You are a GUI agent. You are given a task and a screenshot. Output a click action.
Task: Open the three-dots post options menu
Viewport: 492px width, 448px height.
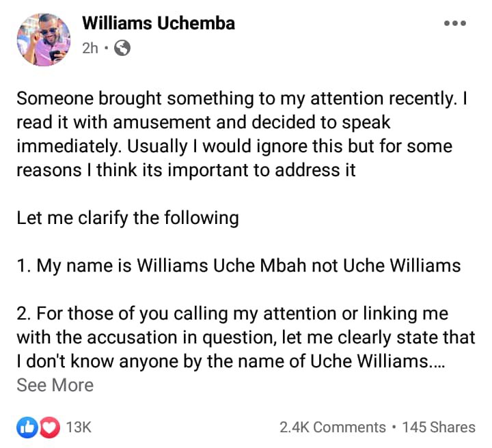tap(454, 24)
